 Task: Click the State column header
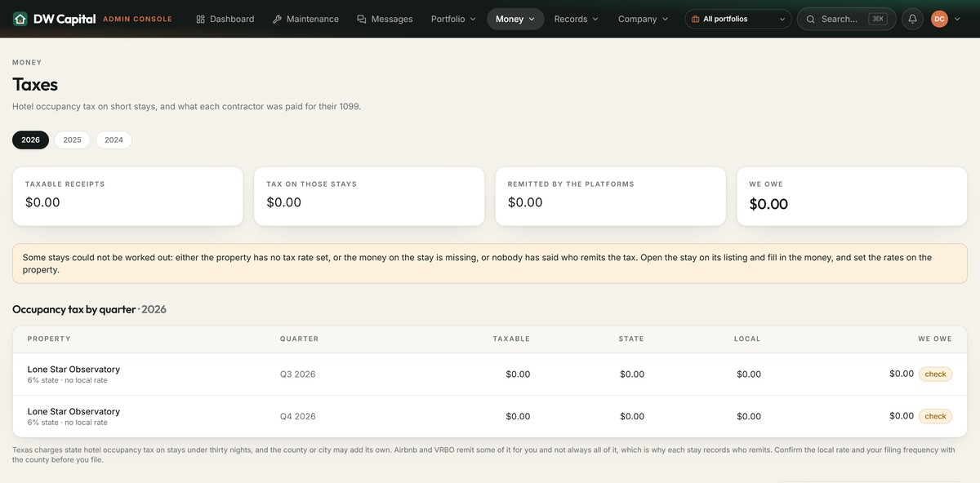point(631,339)
